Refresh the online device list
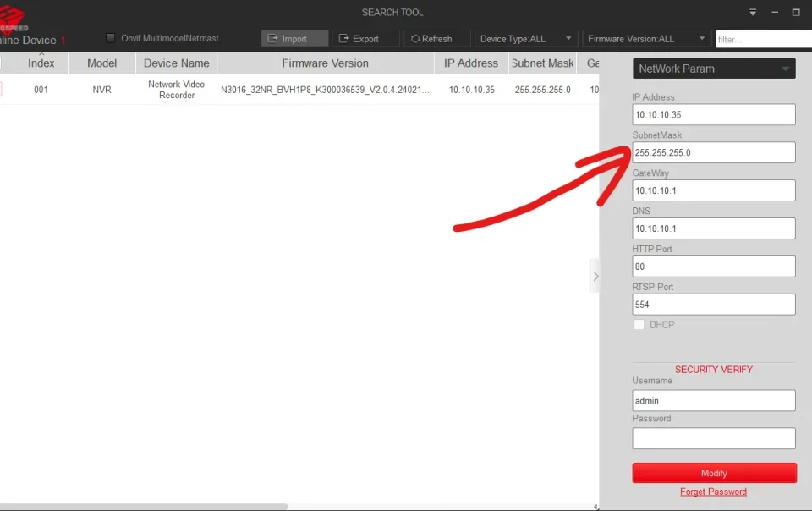Viewport: 812px width, 511px height. click(436, 39)
